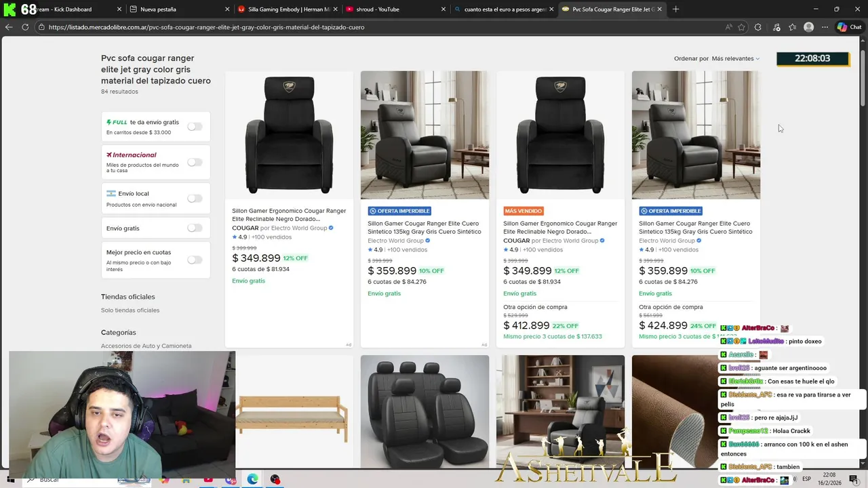Image resolution: width=868 pixels, height=488 pixels.
Task: Click the ESP language indicator in taskbar
Action: pyautogui.click(x=807, y=479)
